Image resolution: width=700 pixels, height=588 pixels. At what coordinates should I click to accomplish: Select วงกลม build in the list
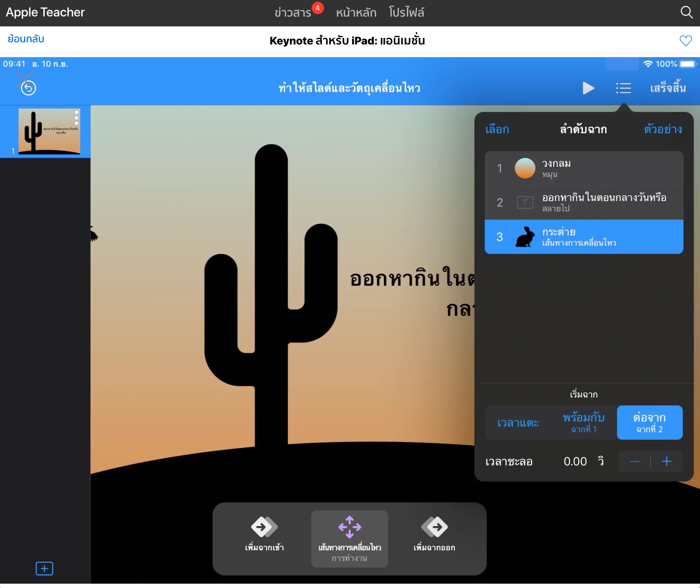tap(584, 168)
